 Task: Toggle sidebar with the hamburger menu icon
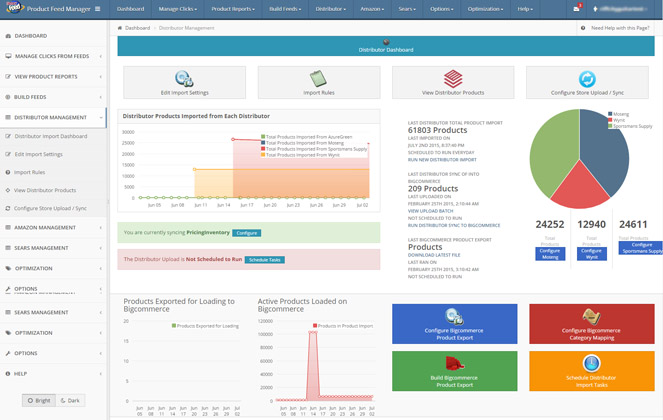point(98,8)
